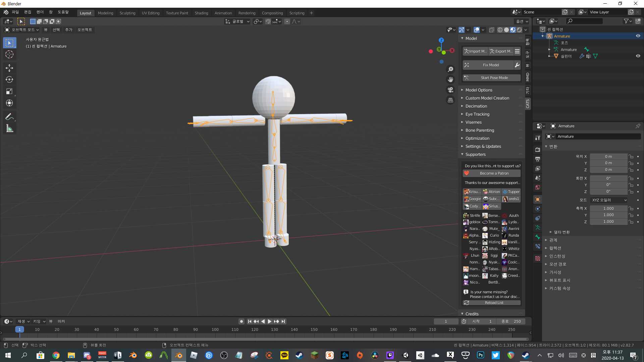Open the XYZ 오일러 rotation mode dropdown
The image size is (644, 362).
tap(609, 200)
